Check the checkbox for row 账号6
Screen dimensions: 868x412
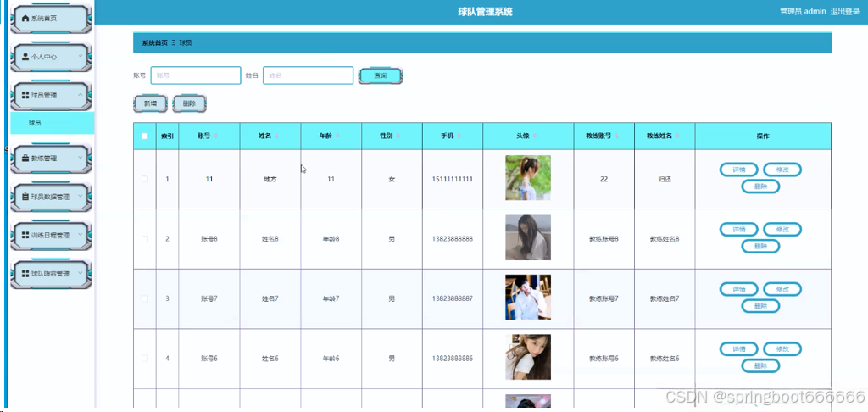coord(144,359)
